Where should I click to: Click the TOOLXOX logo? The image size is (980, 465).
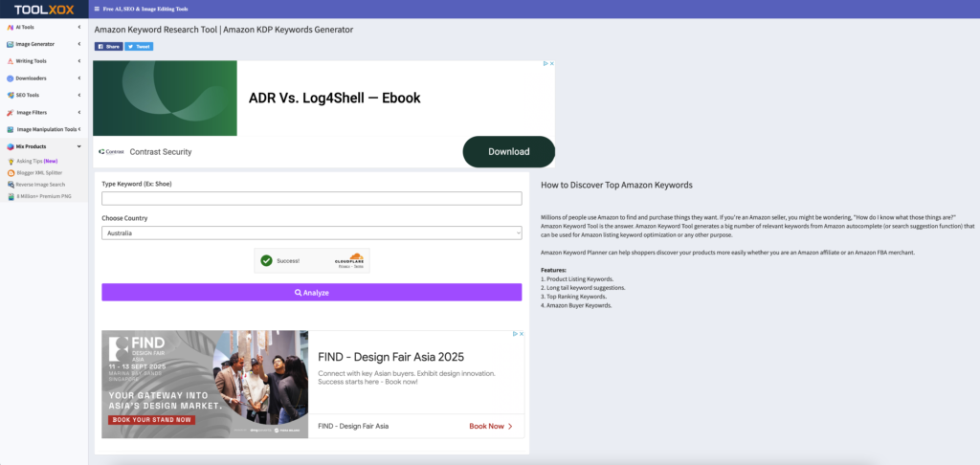coord(44,10)
